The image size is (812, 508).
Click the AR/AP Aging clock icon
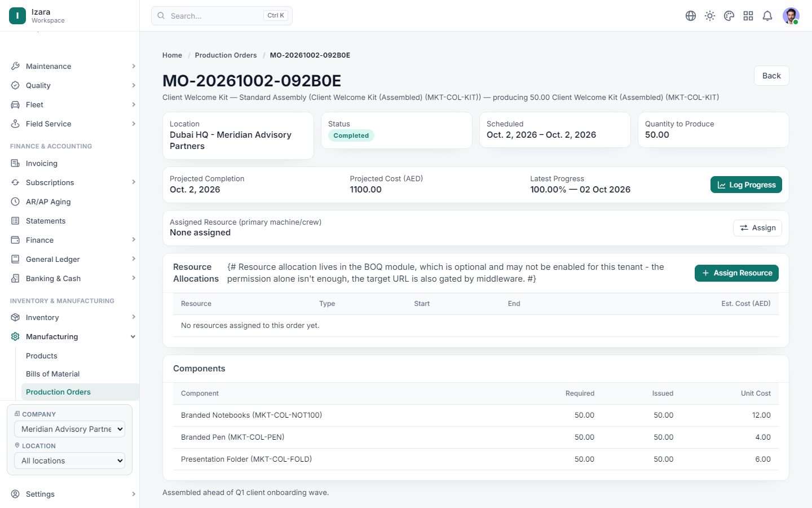click(x=15, y=202)
